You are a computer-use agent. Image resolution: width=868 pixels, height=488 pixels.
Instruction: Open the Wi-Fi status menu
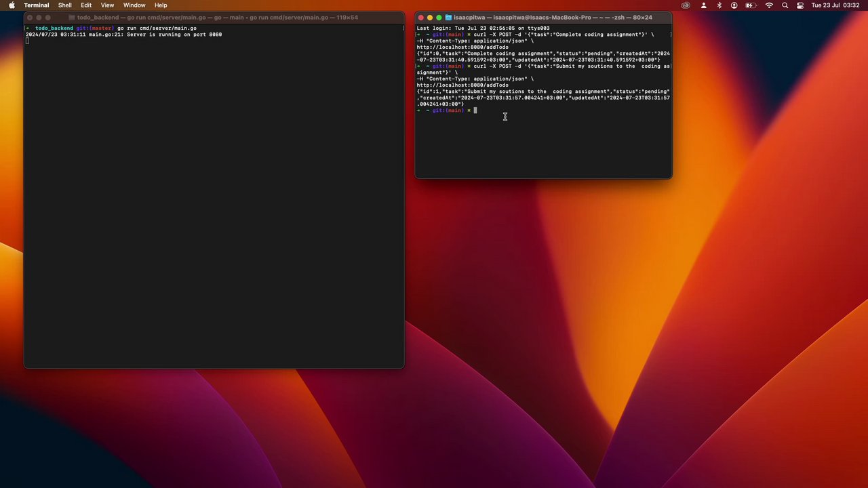click(769, 5)
